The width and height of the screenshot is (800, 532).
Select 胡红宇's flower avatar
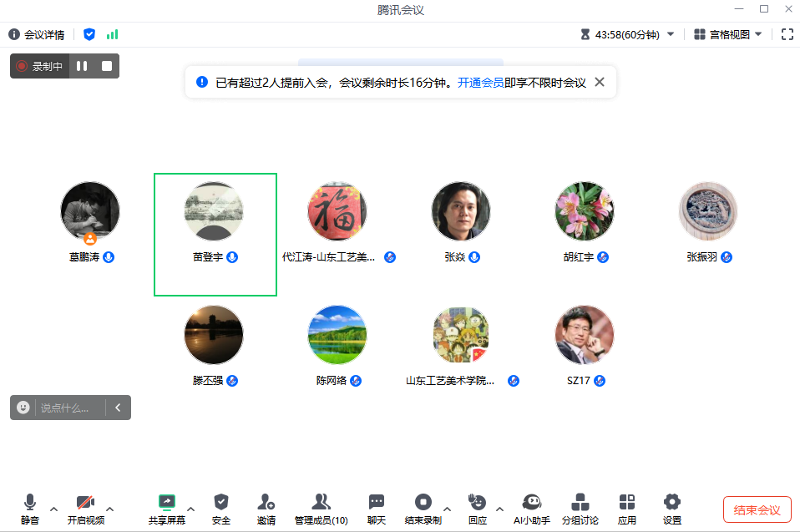pos(585,211)
